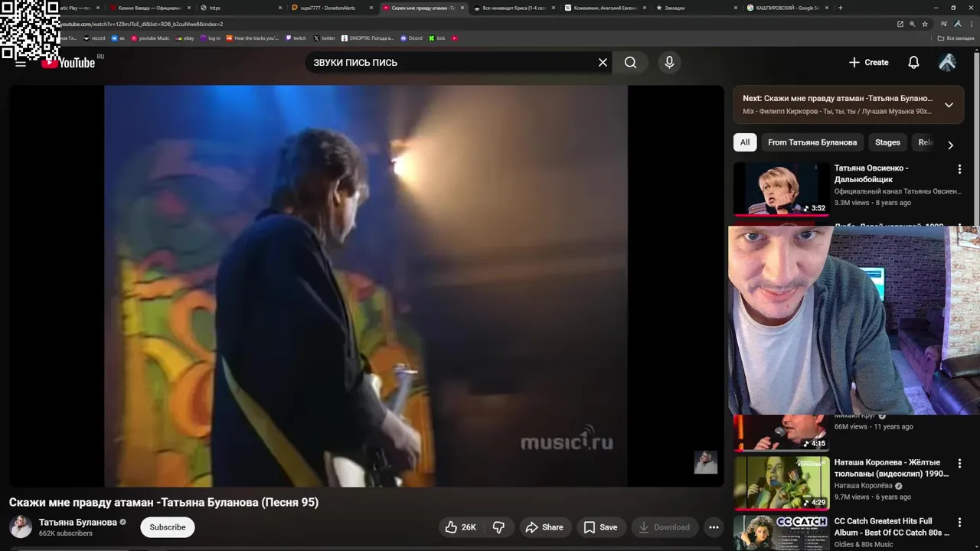Open Татьяна Буланова channel avatar
980x551 pixels.
(21, 527)
